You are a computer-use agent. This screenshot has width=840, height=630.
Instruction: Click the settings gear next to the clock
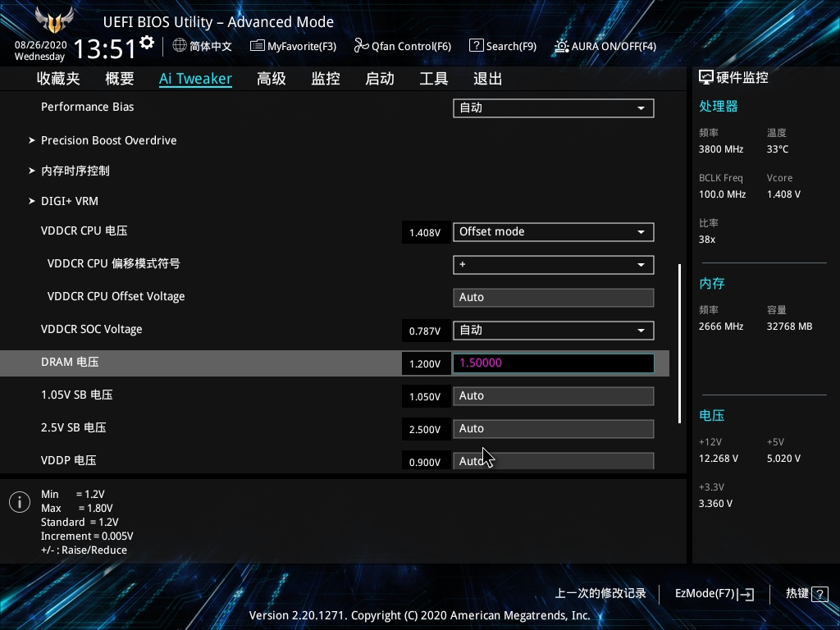tap(147, 43)
